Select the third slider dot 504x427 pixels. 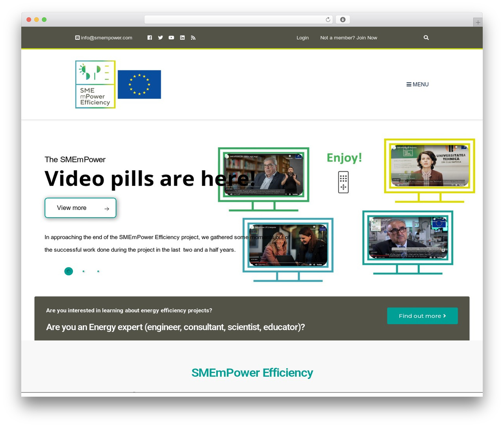(98, 271)
